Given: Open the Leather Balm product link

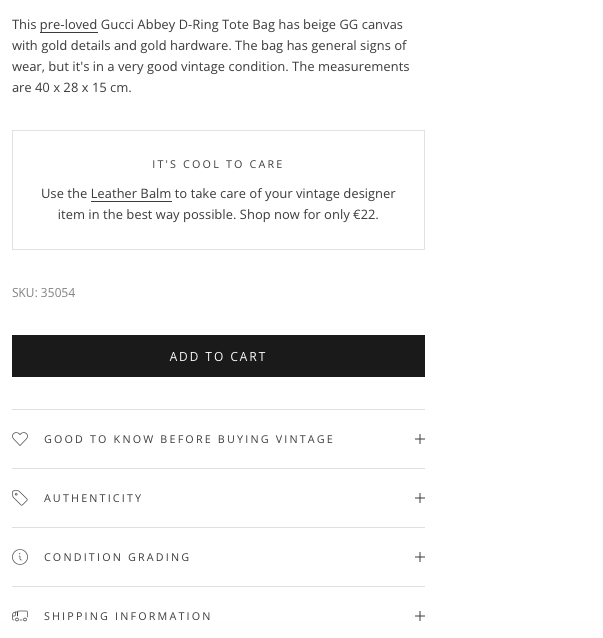Looking at the screenshot, I should 131,193.
